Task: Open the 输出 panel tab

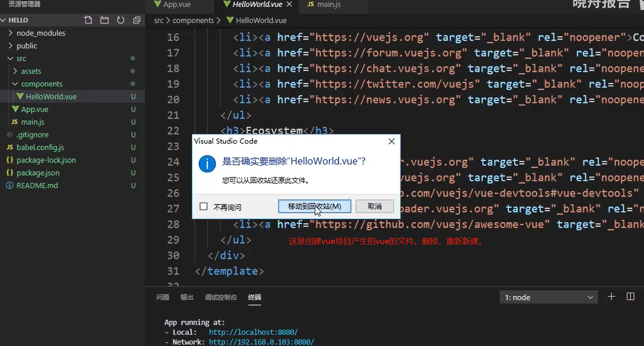Action: (187, 297)
